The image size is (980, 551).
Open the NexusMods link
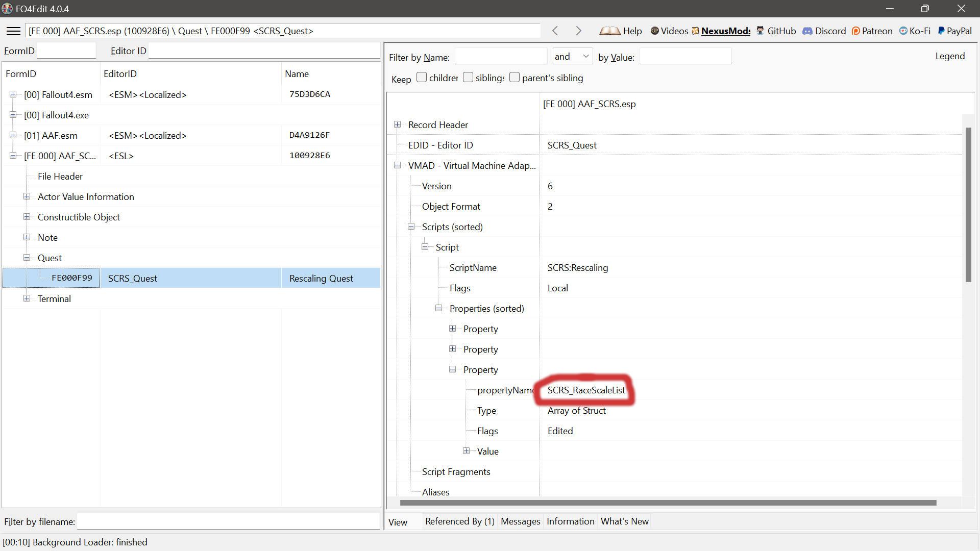pos(721,31)
